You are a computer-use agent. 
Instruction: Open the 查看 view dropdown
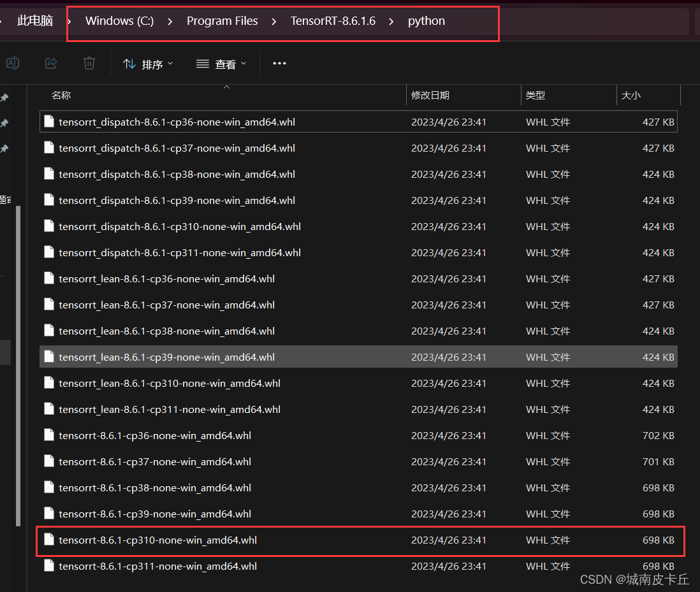(221, 64)
